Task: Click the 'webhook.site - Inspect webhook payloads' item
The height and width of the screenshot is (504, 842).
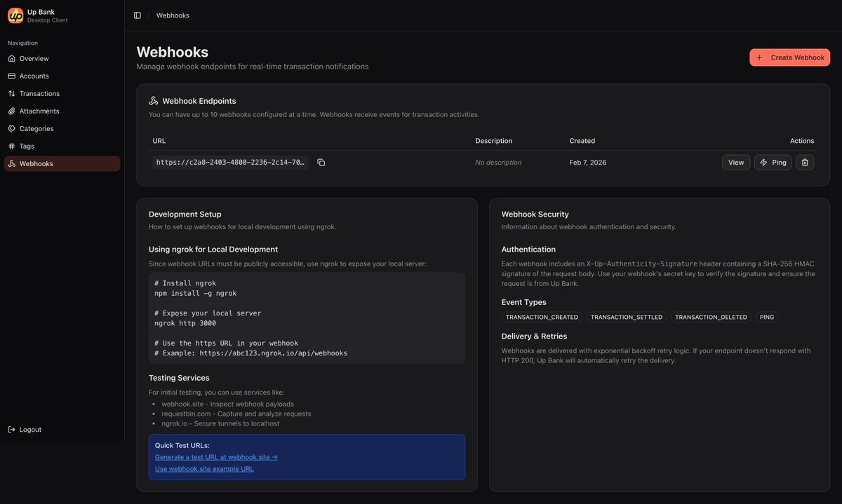Action: tap(228, 404)
